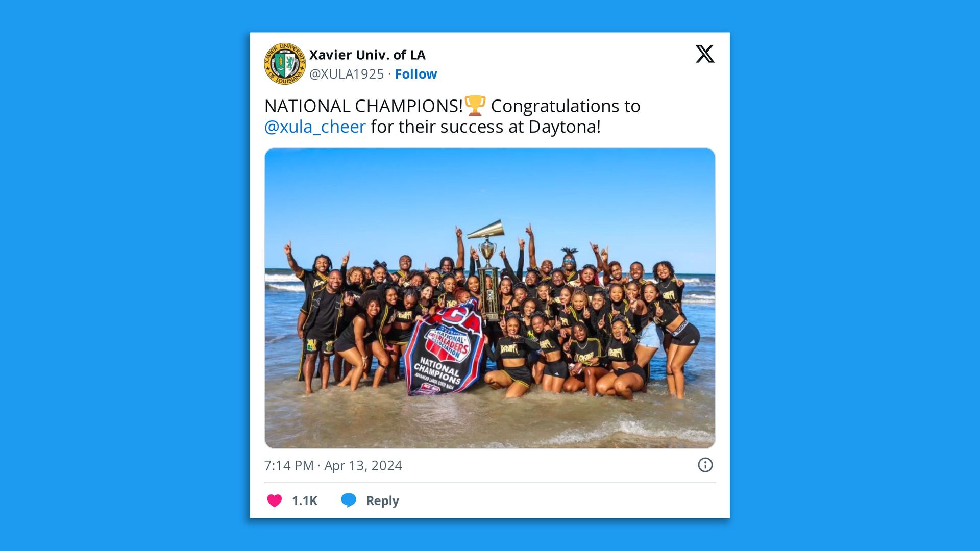Click the @XULA1925 handle
The width and height of the screenshot is (980, 551).
coord(346,74)
